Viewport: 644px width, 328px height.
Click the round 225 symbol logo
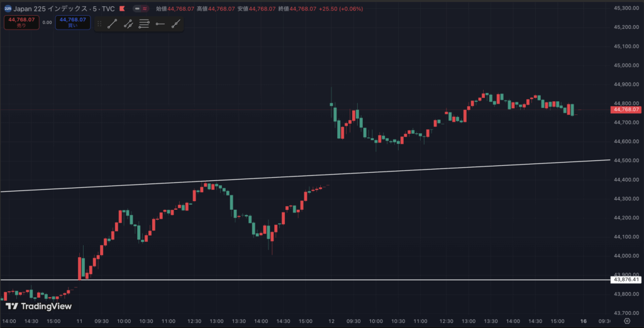[7, 9]
